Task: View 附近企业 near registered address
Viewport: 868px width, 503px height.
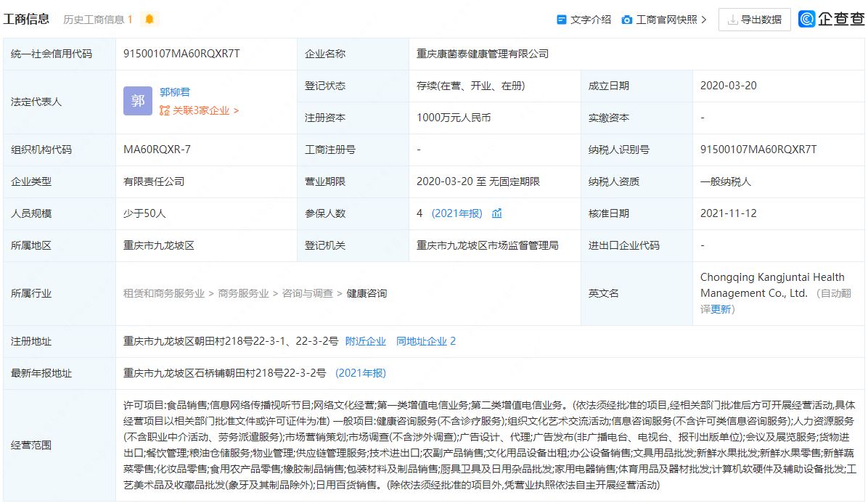Action: coord(366,341)
